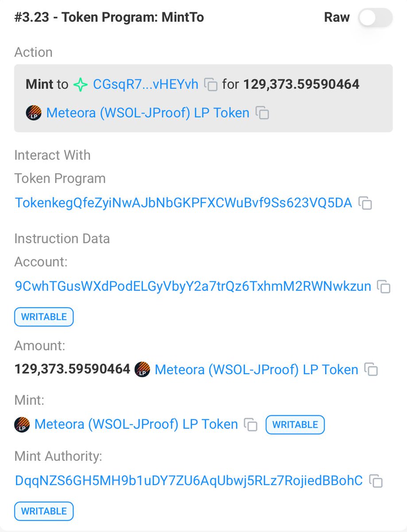407x532 pixels.
Task: Open Mint Authority link DqqNZS6GH5MH9b1u...
Action: [189, 481]
